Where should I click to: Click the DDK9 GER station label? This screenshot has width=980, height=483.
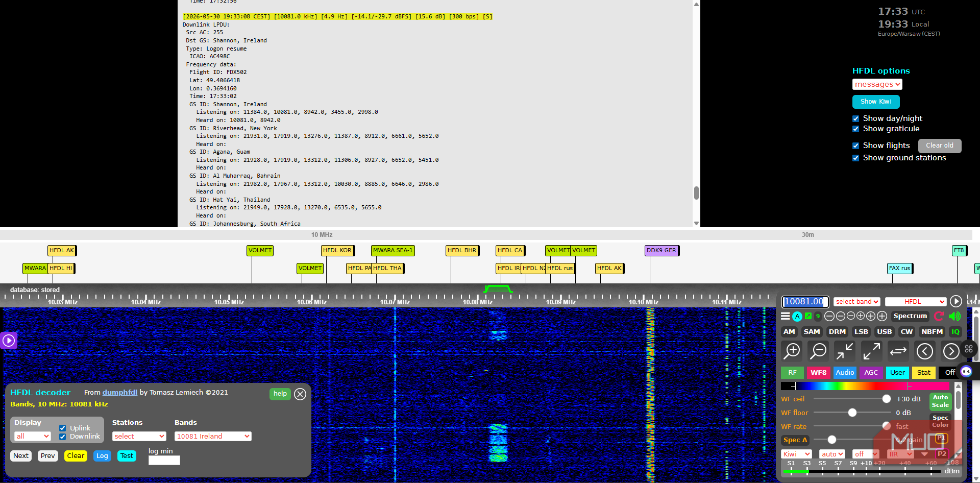[661, 250]
